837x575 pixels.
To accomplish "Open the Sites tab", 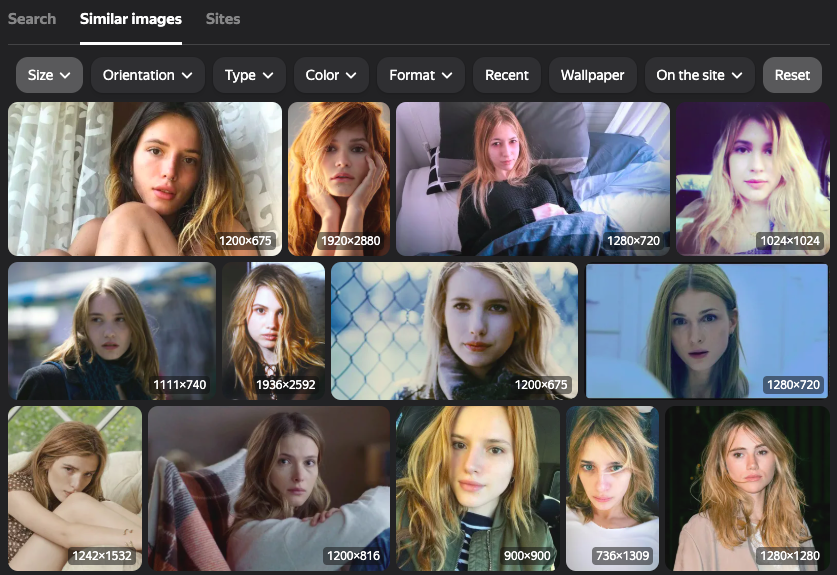I will tap(223, 19).
